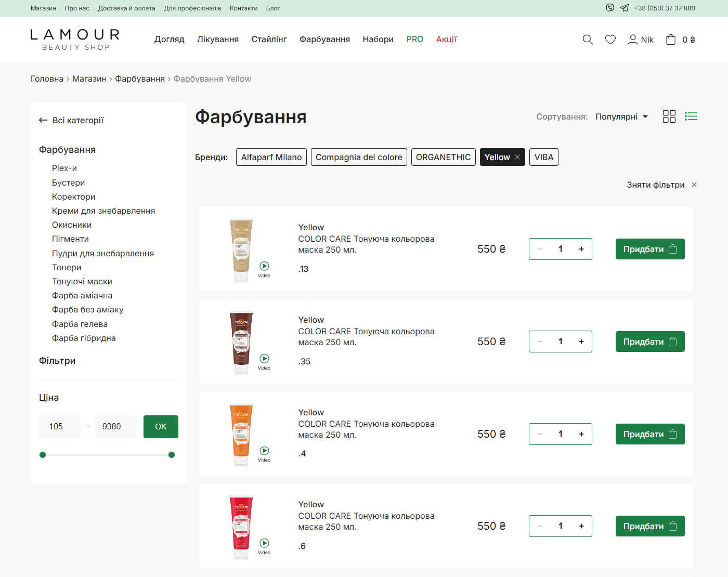Screen dimensions: 728x577
Task: Open site search magnifier
Action: coord(588,40)
